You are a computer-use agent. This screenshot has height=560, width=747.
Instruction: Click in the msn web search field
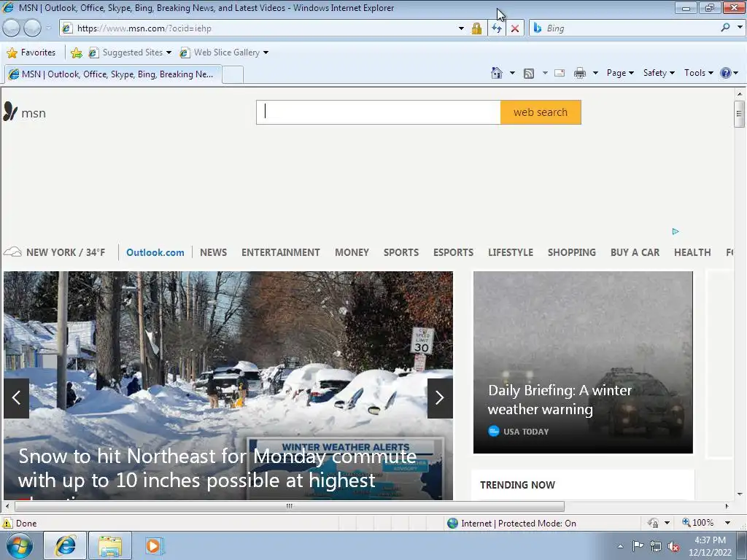click(x=379, y=112)
